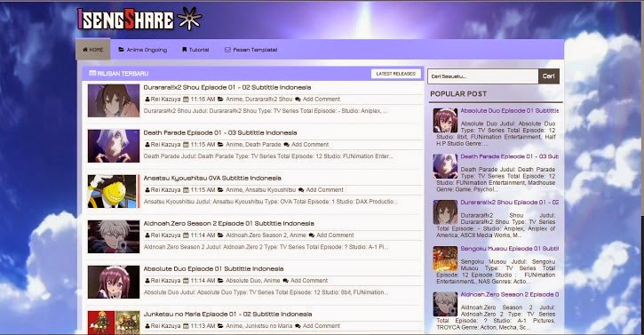Click the author icon on the Death Parade row
The width and height of the screenshot is (644, 335).
click(147, 145)
